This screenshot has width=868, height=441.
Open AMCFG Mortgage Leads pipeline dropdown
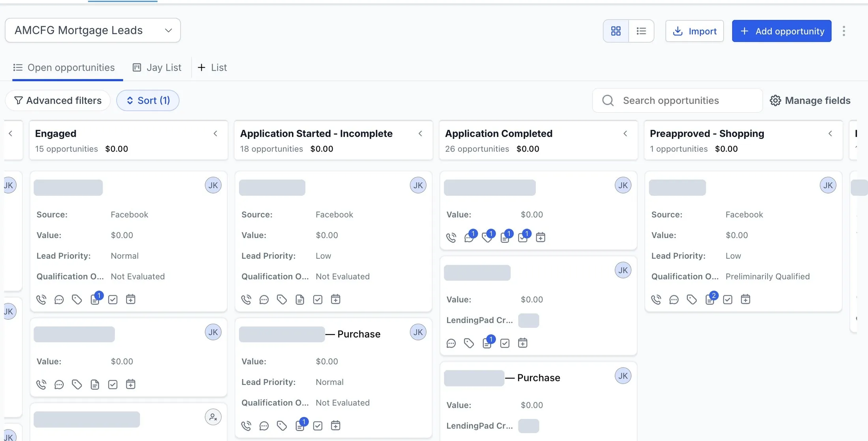click(93, 30)
